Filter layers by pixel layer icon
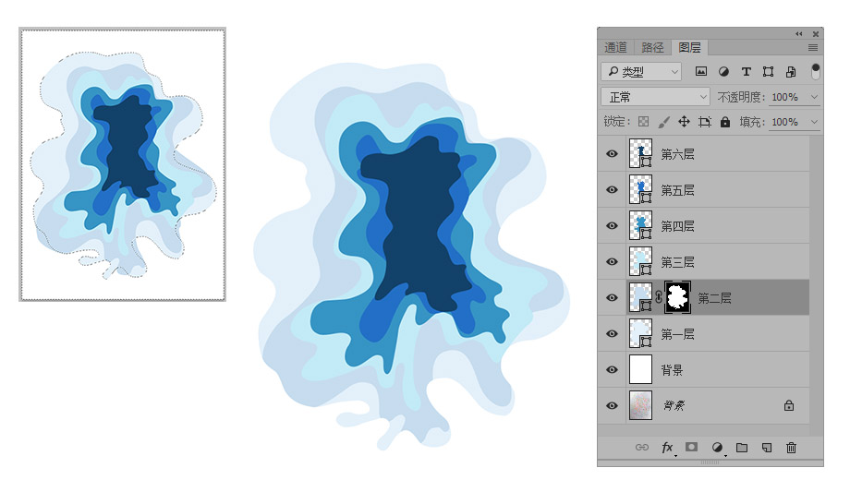 [x=701, y=71]
